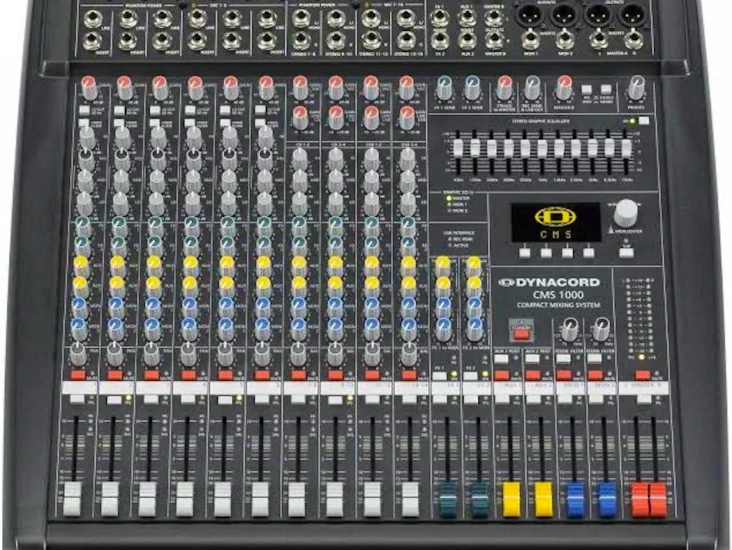The height and width of the screenshot is (550, 732).
Task: Click the first blue MON 1 fader
Action: tap(575, 497)
